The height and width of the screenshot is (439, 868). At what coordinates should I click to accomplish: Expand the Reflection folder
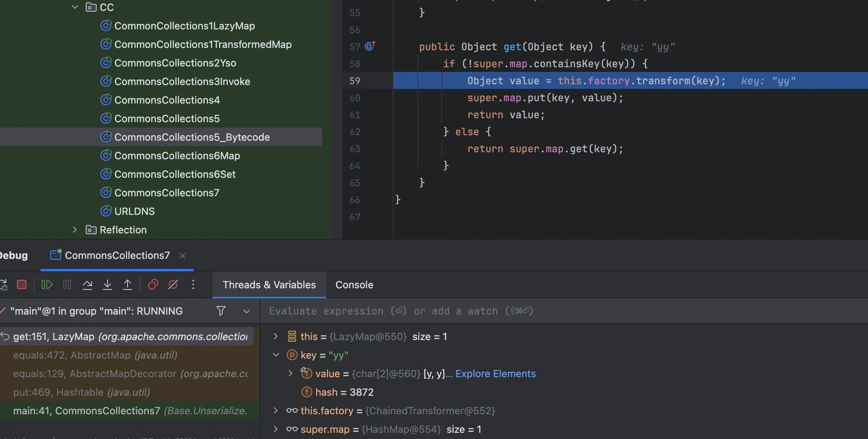(75, 230)
